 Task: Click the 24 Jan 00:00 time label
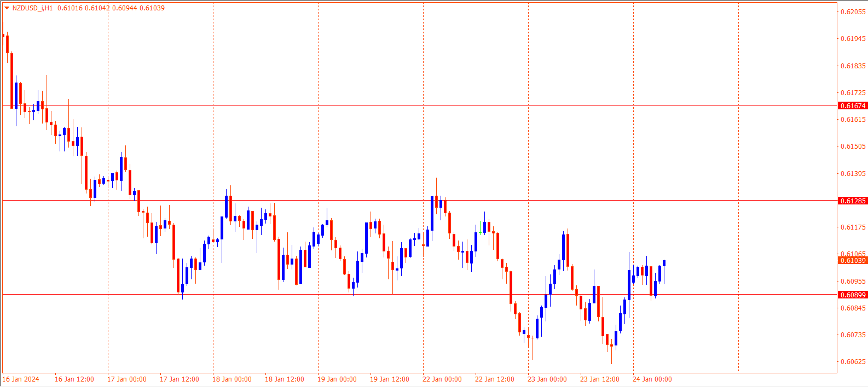[x=652, y=379]
